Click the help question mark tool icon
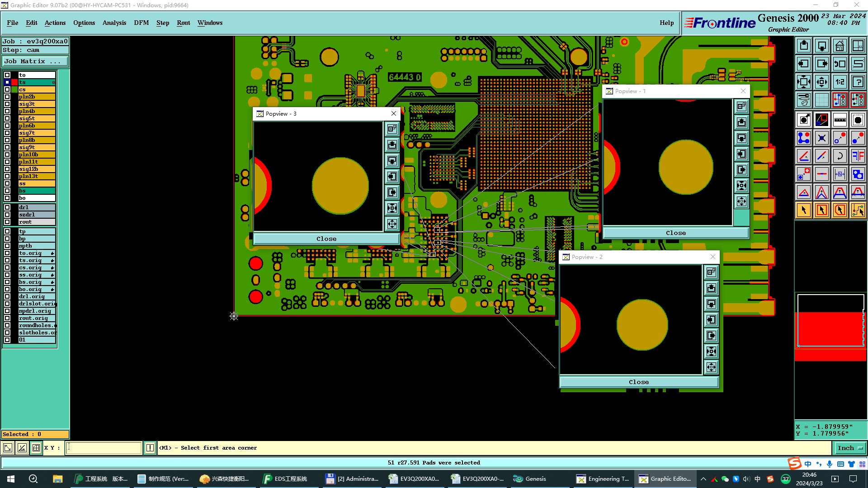 (858, 82)
